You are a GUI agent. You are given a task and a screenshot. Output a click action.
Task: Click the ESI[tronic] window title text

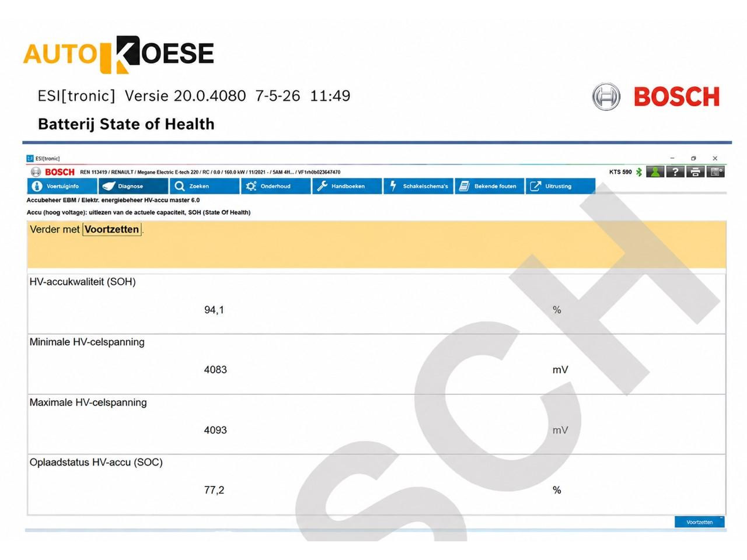[47, 159]
